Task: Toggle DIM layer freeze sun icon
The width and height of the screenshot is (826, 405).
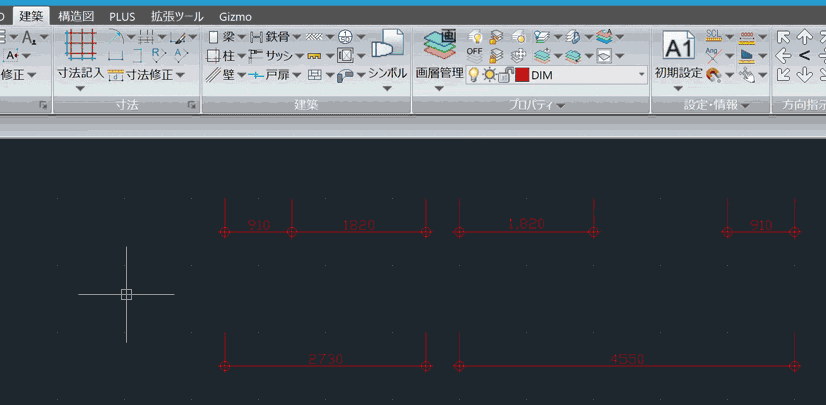Action: [x=490, y=75]
